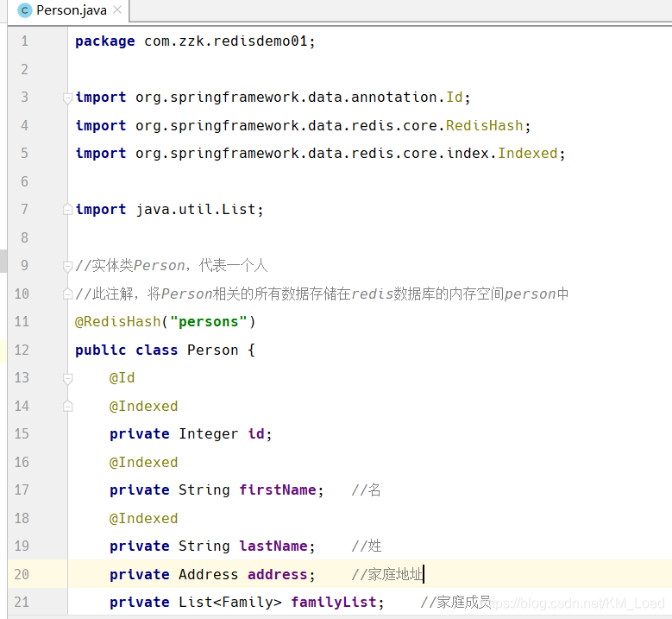Click the package keyword on line 1
The width and height of the screenshot is (672, 619).
click(x=105, y=41)
